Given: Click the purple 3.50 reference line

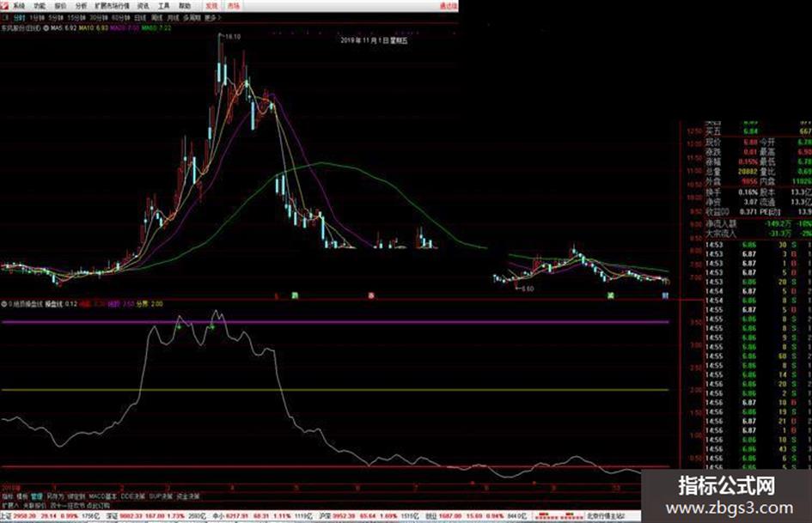Looking at the screenshot, I should point(334,322).
